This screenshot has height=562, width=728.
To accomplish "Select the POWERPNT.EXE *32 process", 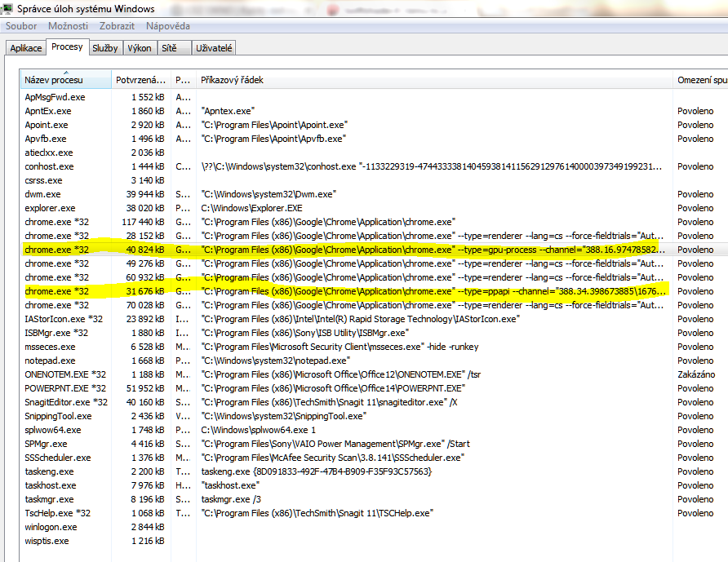I will [65, 388].
